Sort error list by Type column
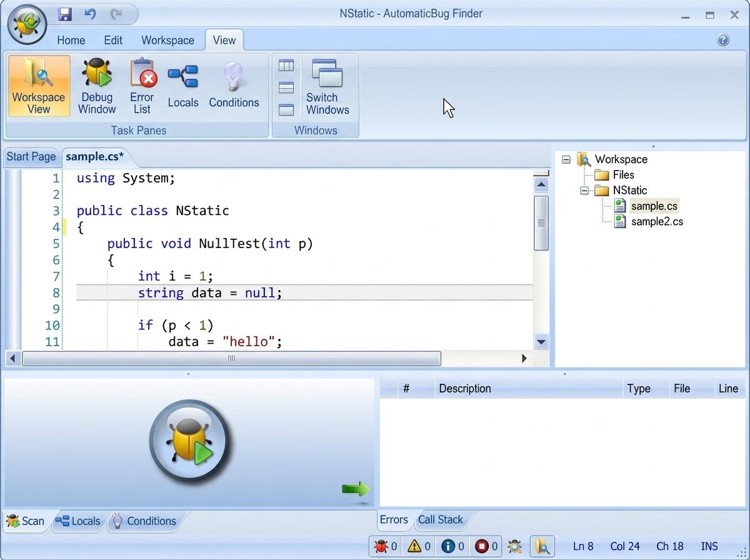Screen dimensions: 750x560 tap(646, 388)
